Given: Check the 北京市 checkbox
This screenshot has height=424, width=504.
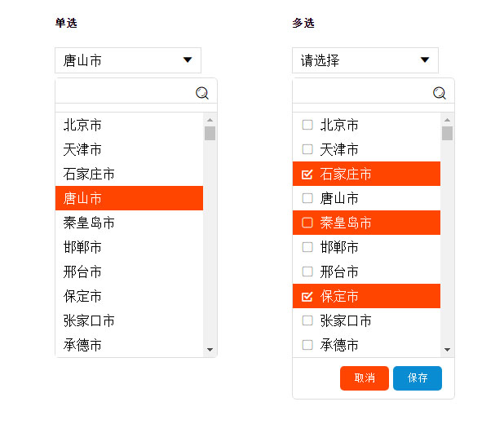Looking at the screenshot, I should point(307,125).
